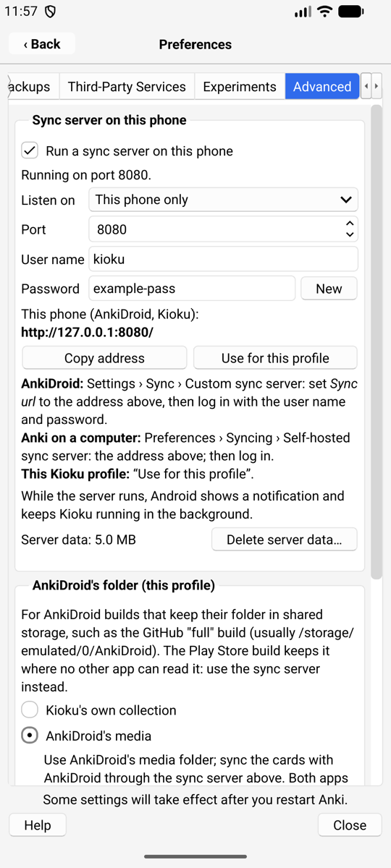Open the Experiments tab

pyautogui.click(x=240, y=87)
